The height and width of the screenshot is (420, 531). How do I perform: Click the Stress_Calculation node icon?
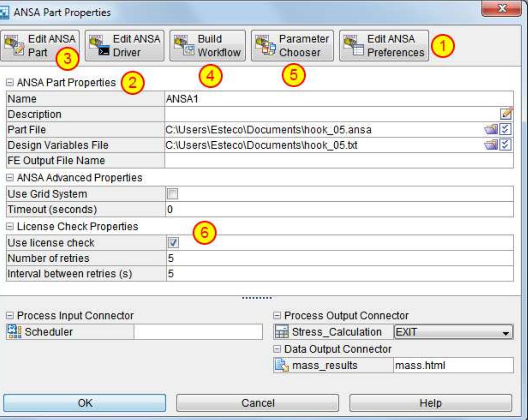pyautogui.click(x=282, y=332)
